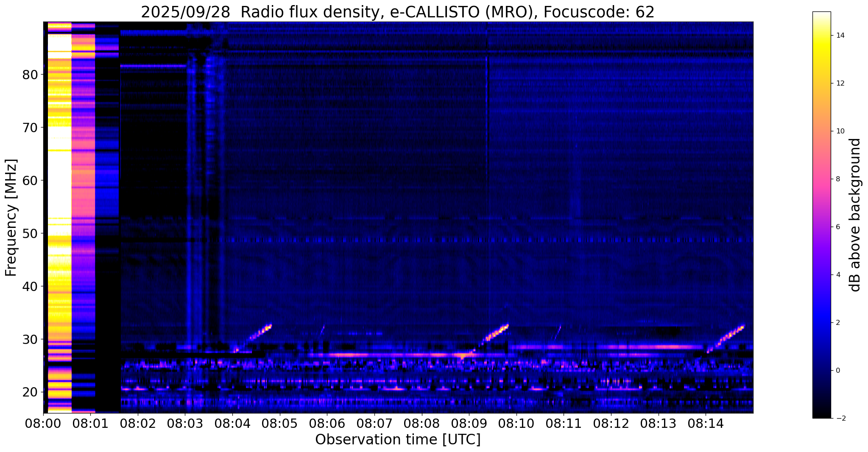The width and height of the screenshot is (868, 452).
Task: Click the 'dB above background' colorbar label
Action: (x=855, y=215)
